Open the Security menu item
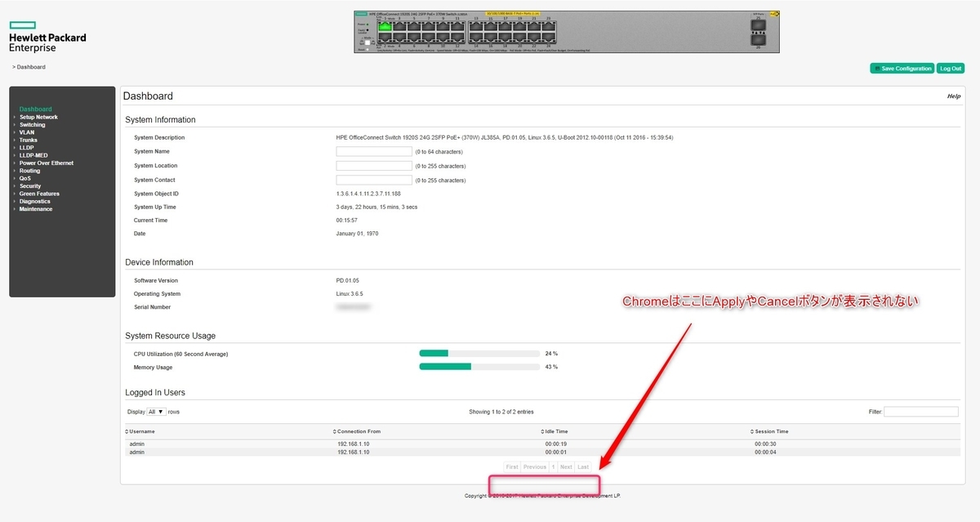The width and height of the screenshot is (980, 522). (30, 186)
